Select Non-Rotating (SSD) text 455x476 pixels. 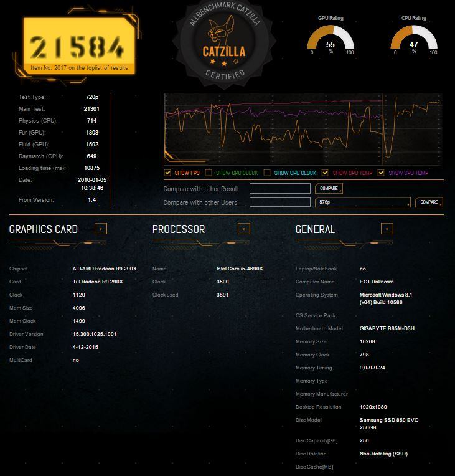coord(383,454)
